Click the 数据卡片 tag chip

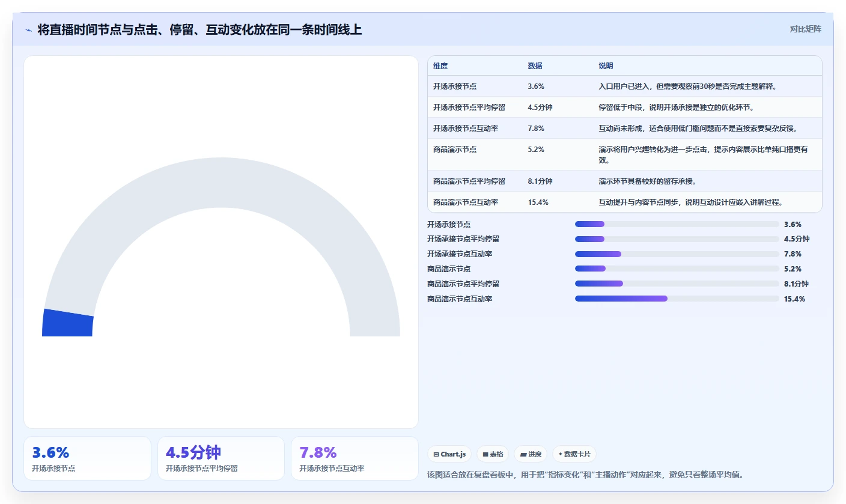click(574, 454)
